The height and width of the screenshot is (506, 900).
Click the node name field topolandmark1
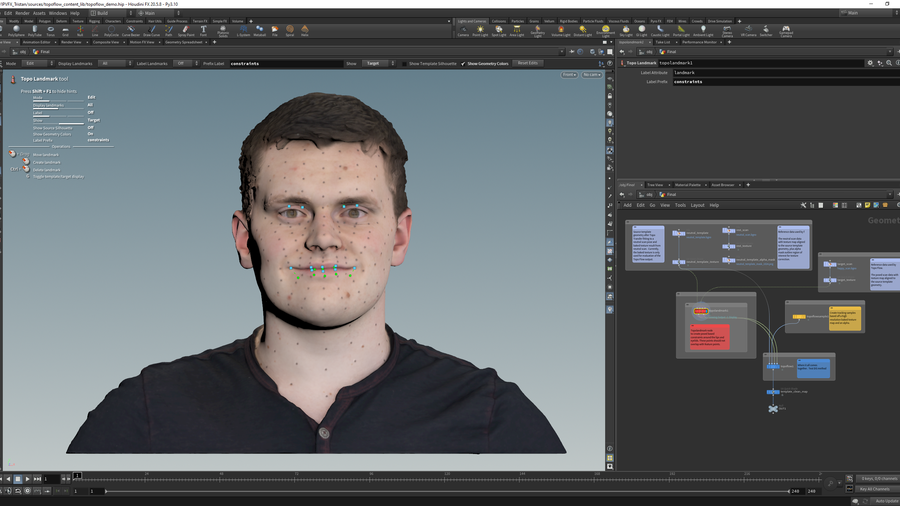click(761, 63)
